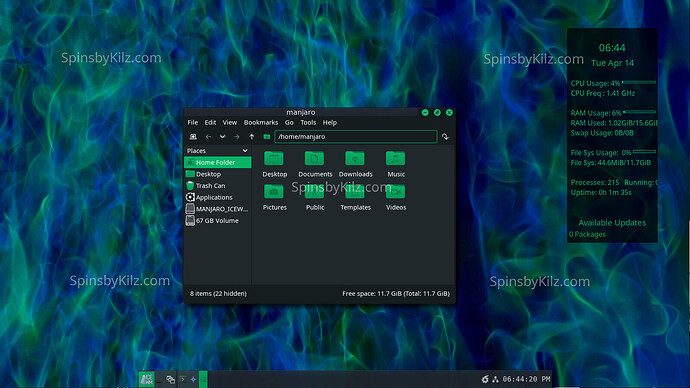690x388 pixels.
Task: Open the Bookmarks menu
Action: click(261, 122)
